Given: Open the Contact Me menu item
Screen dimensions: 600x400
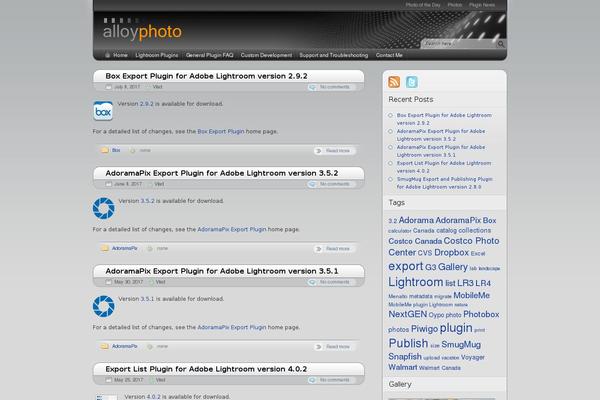Looking at the screenshot, I should 389,55.
